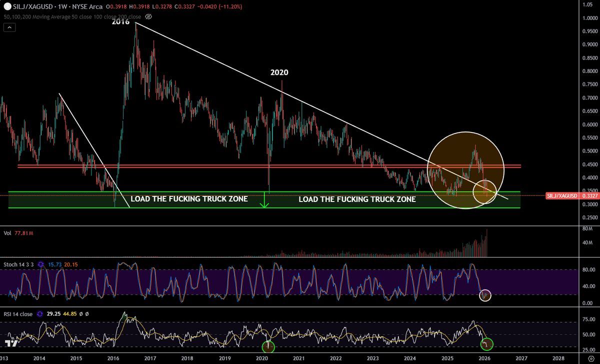The height and width of the screenshot is (364, 600).
Task: Click the 2014 label on the time axis
Action: (x=39, y=358)
